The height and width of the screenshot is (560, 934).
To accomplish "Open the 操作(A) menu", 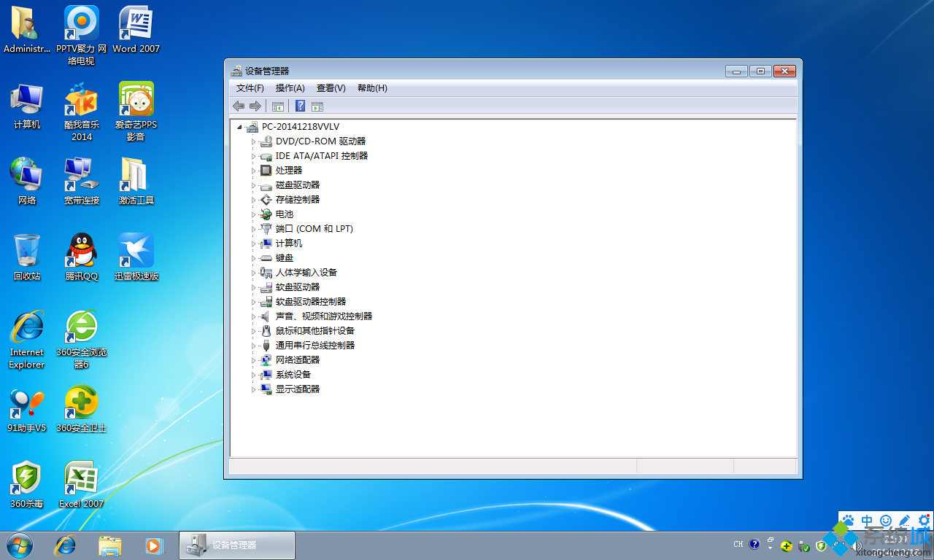I will tap(290, 88).
